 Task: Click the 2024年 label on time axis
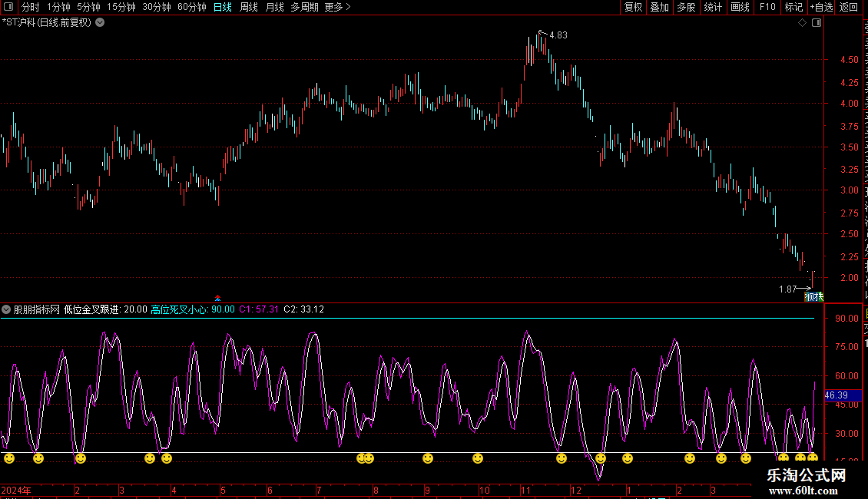point(16,490)
